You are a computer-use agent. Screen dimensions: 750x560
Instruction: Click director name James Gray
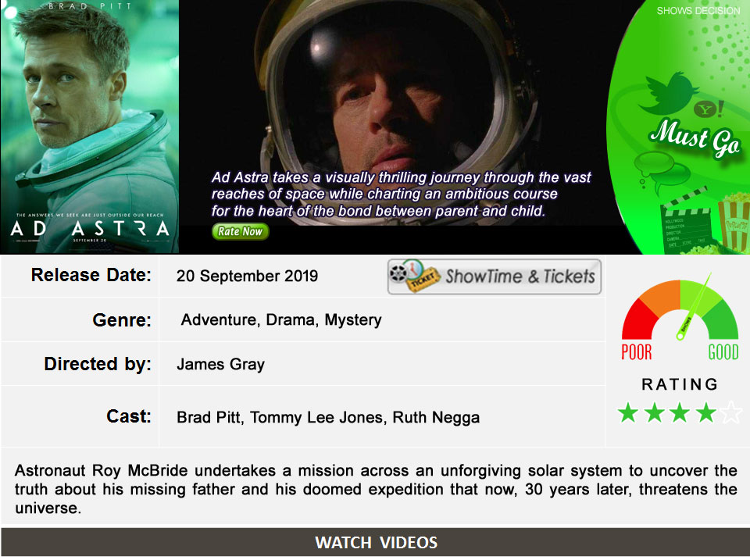tap(220, 365)
